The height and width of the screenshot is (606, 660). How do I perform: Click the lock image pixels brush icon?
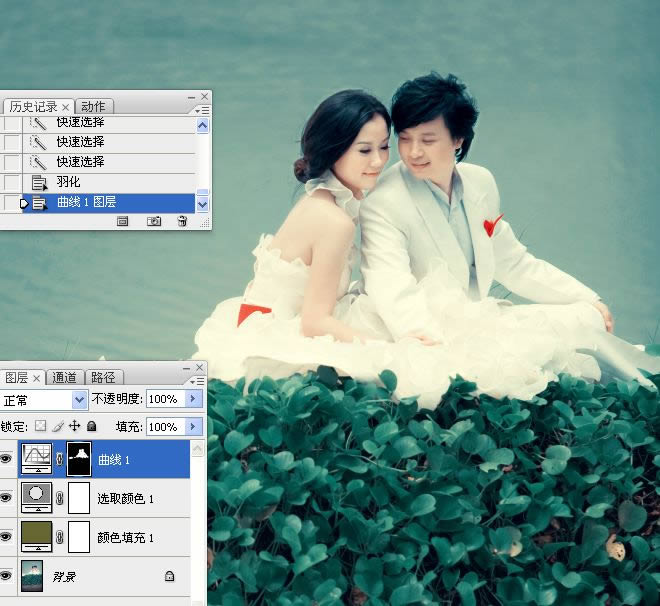tap(58, 426)
